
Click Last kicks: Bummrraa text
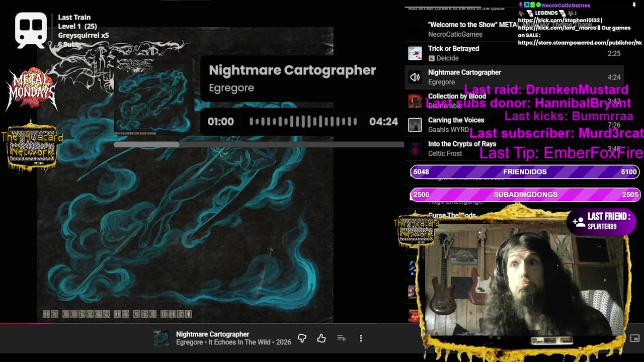pos(569,117)
